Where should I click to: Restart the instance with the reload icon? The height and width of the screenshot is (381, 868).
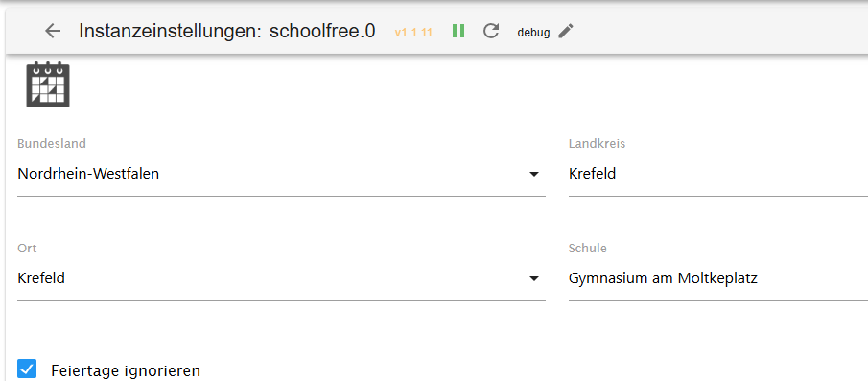pos(491,31)
